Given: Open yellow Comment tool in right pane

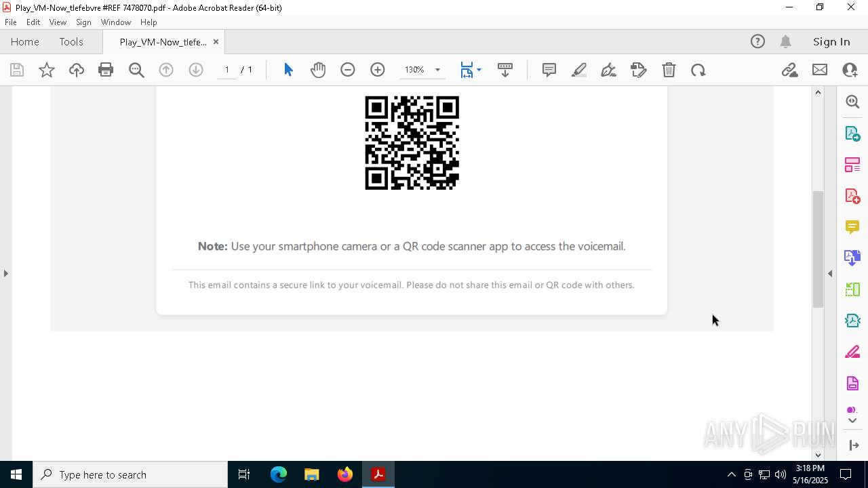Looking at the screenshot, I should pyautogui.click(x=852, y=227).
